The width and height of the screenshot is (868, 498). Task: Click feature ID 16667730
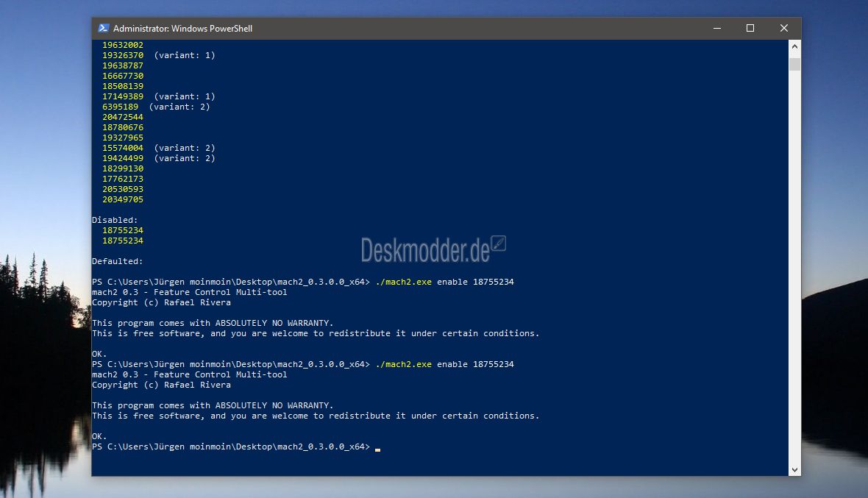[123, 76]
